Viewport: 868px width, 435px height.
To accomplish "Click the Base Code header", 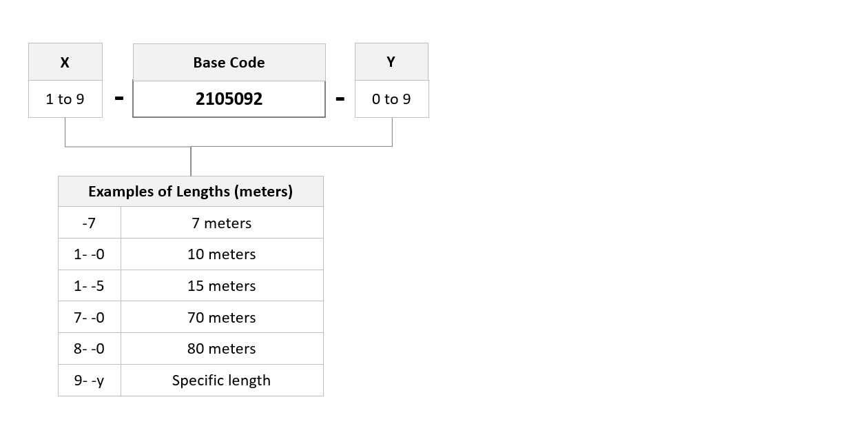I will tap(229, 63).
